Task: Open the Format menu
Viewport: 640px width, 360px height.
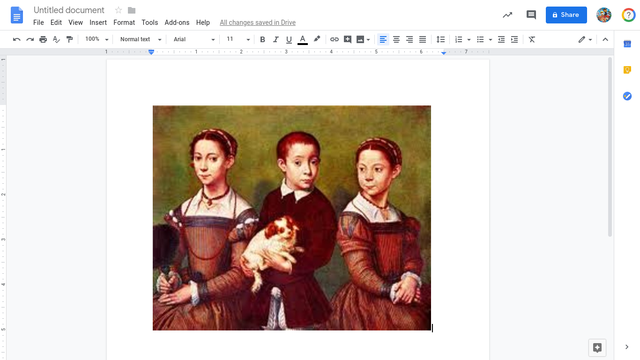Action: [x=124, y=22]
